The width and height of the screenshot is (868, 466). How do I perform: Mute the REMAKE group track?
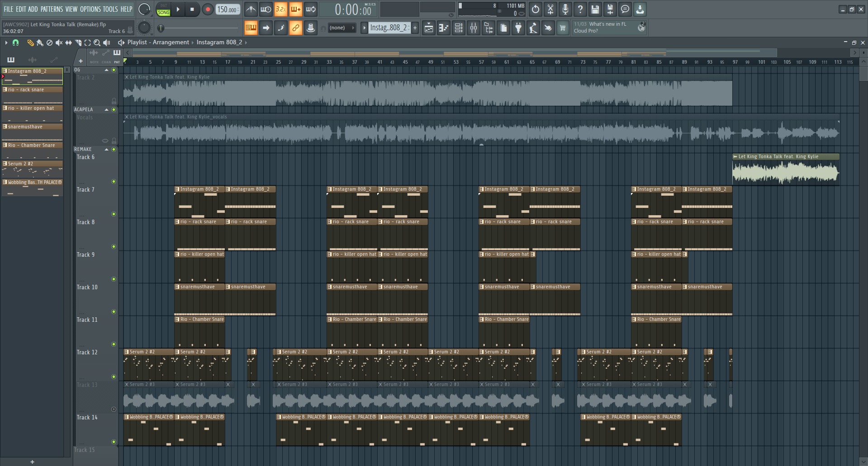pos(114,150)
